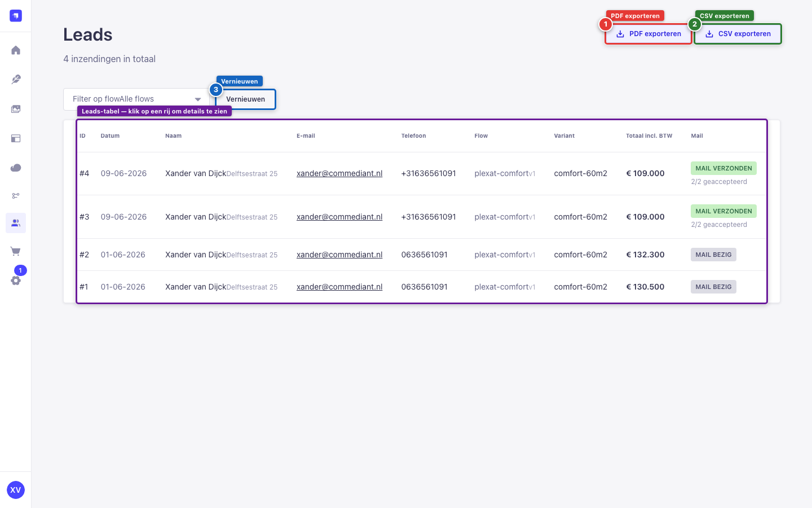Click the Vernieuwen button

pos(246,99)
